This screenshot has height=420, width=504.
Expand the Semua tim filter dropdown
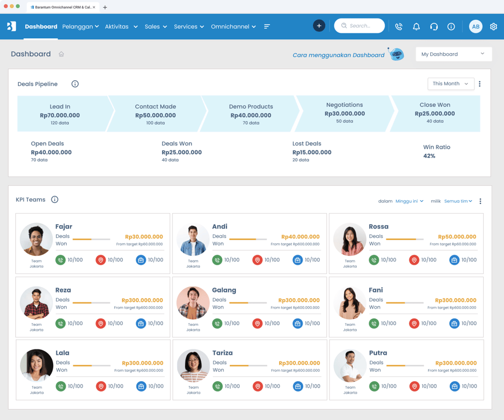click(458, 201)
